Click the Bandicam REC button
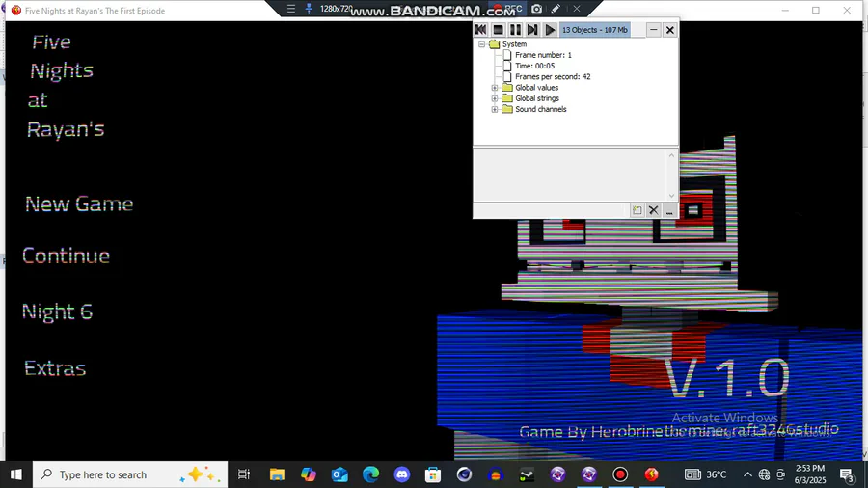This screenshot has height=488, width=868. pos(507,9)
